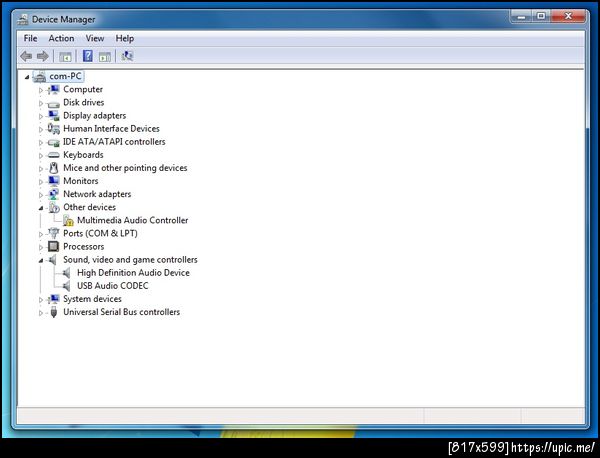Screen dimensions: 600x458
Task: Click the IDE ATA/ATAPI controllers icon
Action: click(x=54, y=142)
